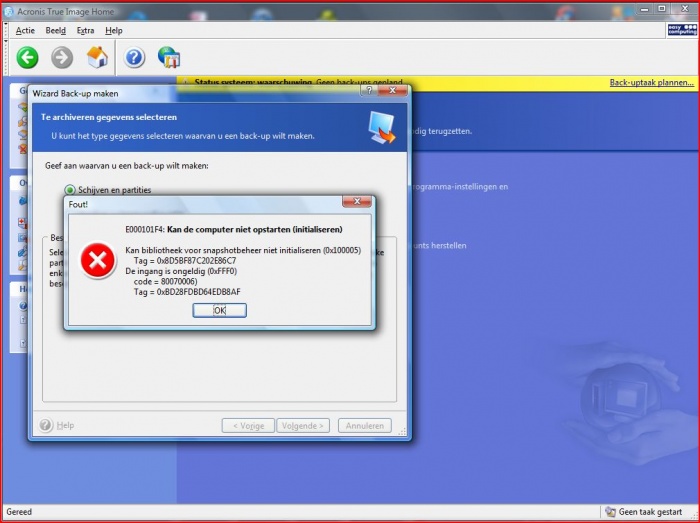The width and height of the screenshot is (700, 523).
Task: Click the E000101F4 error code text
Action: [145, 229]
